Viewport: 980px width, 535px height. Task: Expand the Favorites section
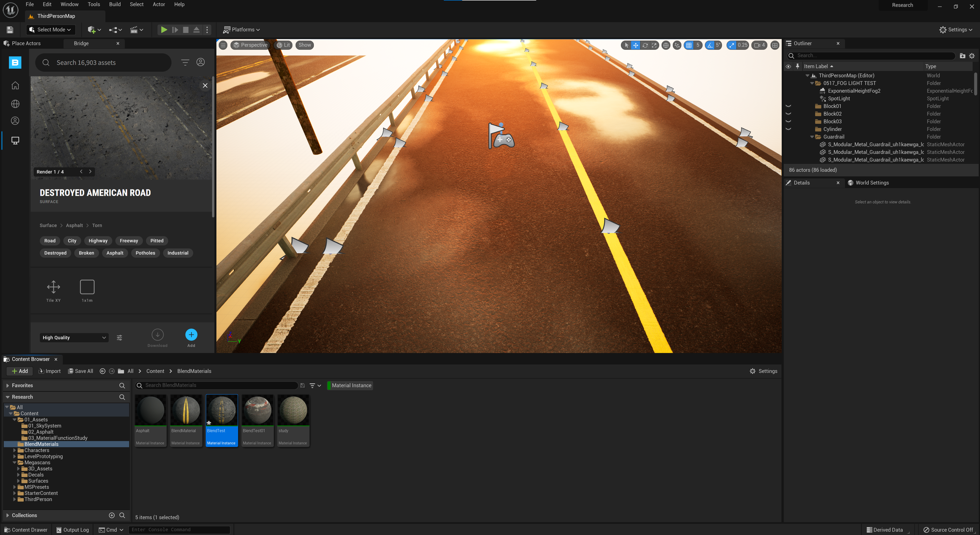(x=8, y=385)
